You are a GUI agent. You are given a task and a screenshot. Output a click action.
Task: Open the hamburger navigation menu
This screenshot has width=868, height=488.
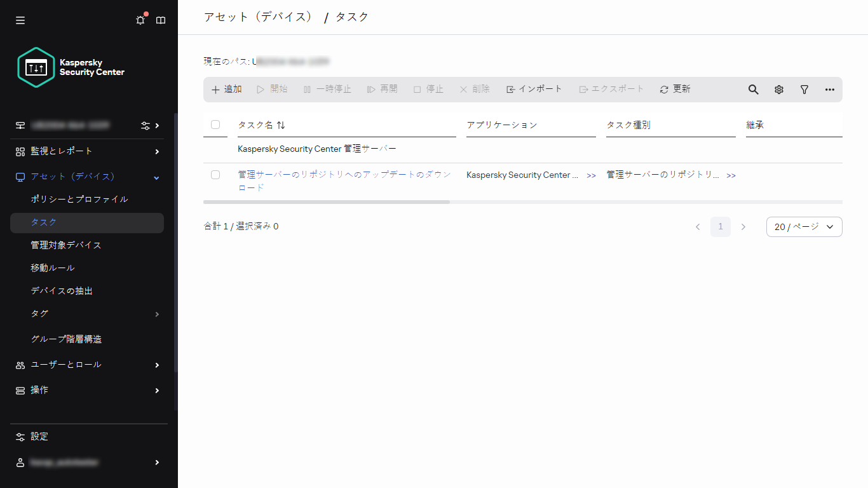[x=20, y=20]
